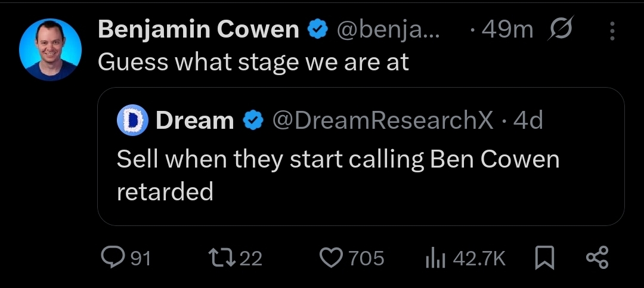Open Grok explain slashed-circle icon

[560, 29]
